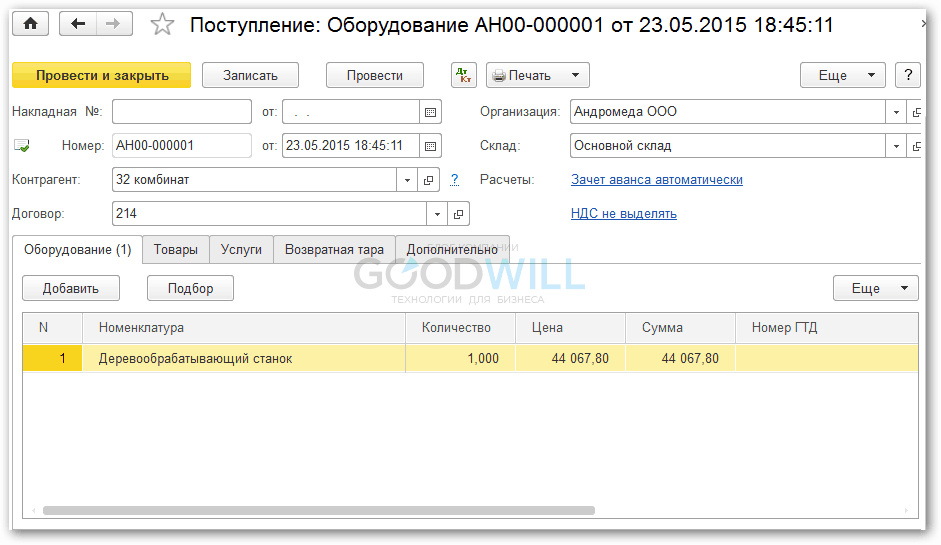
Task: Focus the Контрагент field 32 комбинат
Action: pyautogui.click(x=254, y=180)
